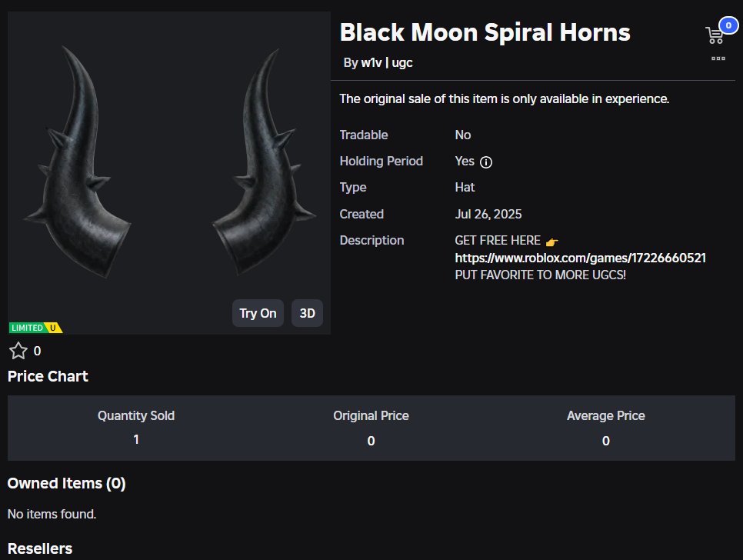The height and width of the screenshot is (560, 743).
Task: Click the LIMITED U badge
Action: [x=35, y=328]
